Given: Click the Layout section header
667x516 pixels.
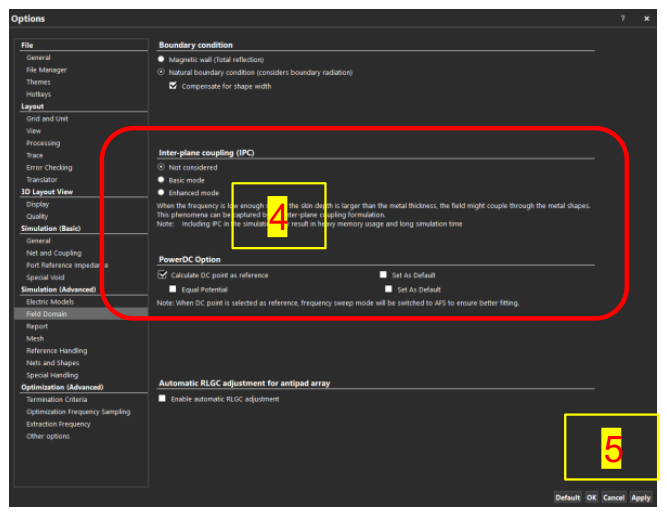Looking at the screenshot, I should coord(32,106).
